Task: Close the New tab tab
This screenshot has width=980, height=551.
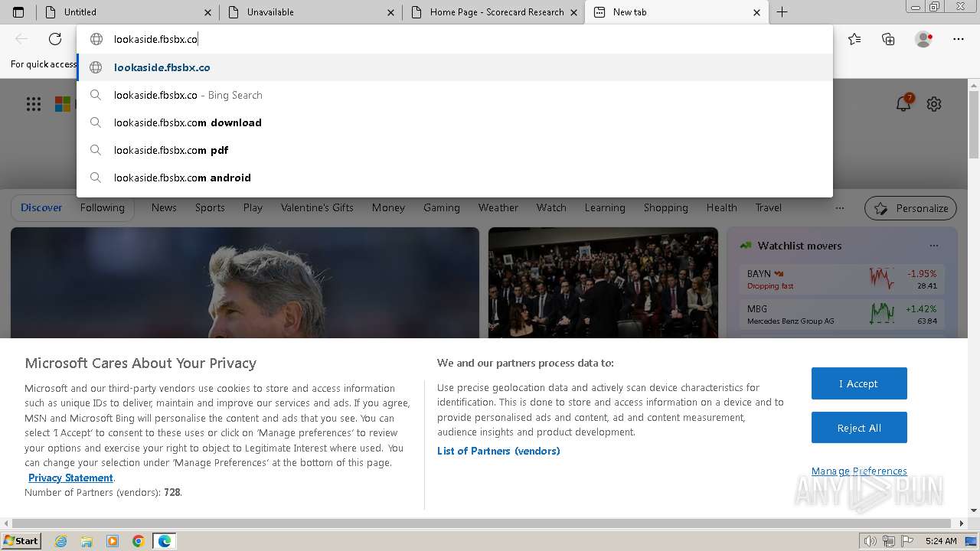Action: 756,12
